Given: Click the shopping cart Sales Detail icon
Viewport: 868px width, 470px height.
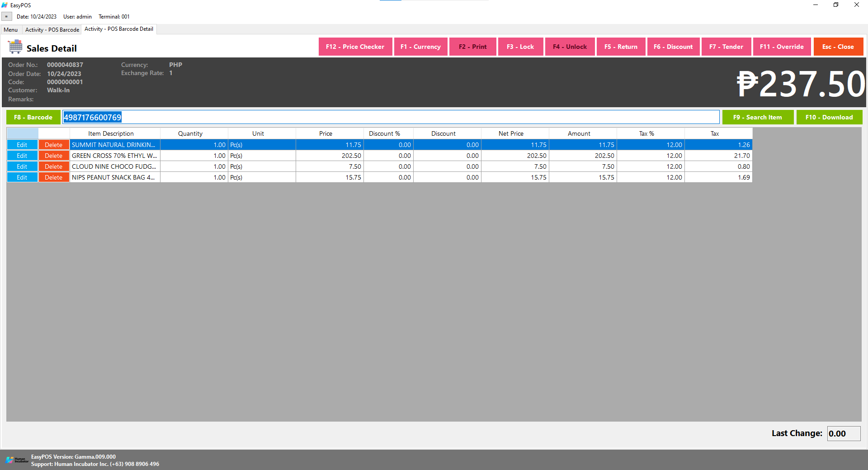Looking at the screenshot, I should [x=15, y=47].
